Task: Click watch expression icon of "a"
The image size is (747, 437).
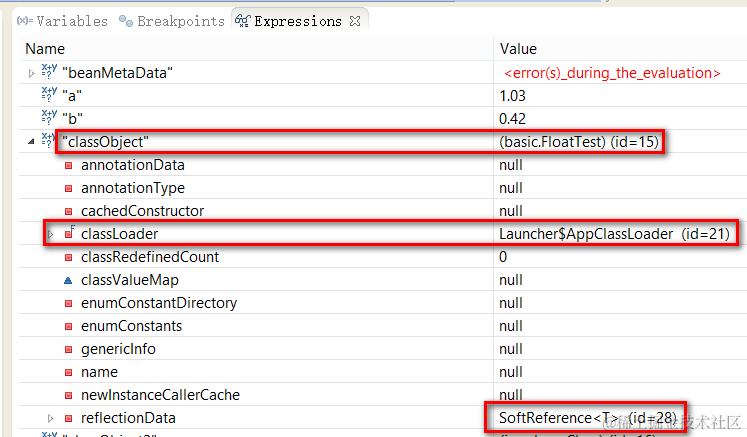Action: tap(49, 94)
